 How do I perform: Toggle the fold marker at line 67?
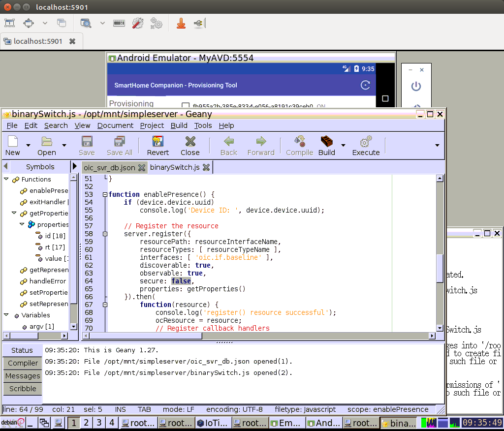tap(105, 305)
